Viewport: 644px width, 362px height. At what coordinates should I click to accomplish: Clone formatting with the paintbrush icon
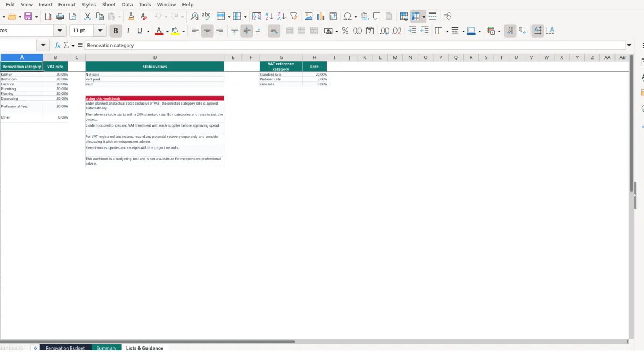click(131, 17)
